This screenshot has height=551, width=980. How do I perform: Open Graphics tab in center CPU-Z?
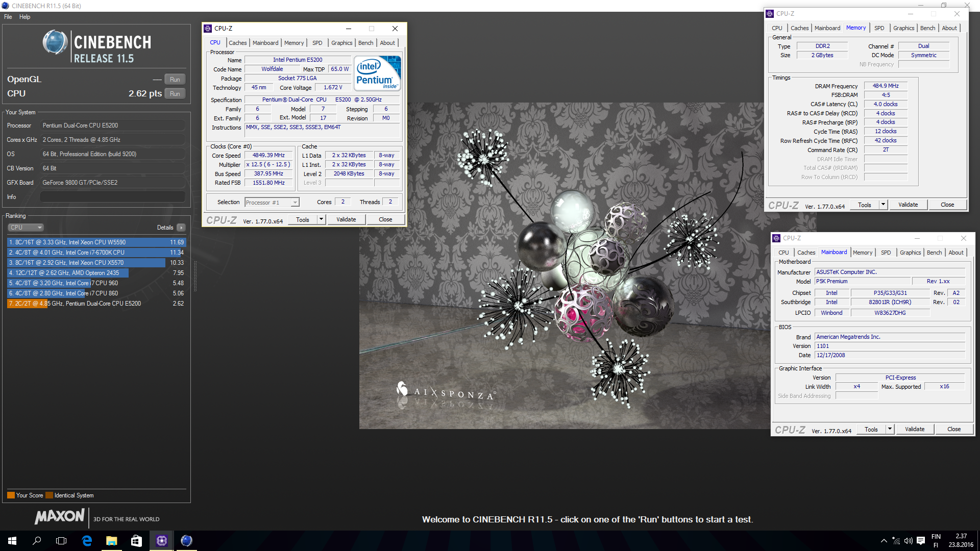341,43
